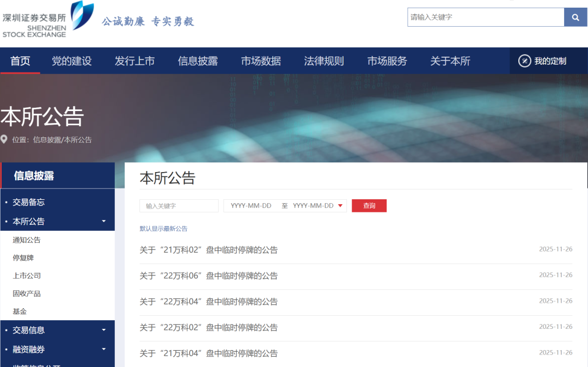Click the magnifier search button
The width and height of the screenshot is (588, 367).
tap(575, 17)
